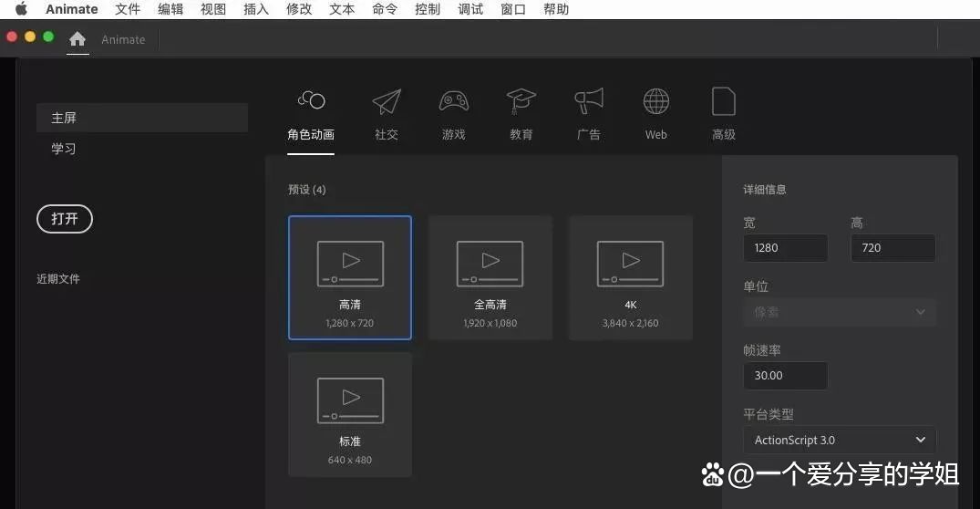Open the 控制 menu
Viewport: 980px width, 509px height.
[x=428, y=9]
